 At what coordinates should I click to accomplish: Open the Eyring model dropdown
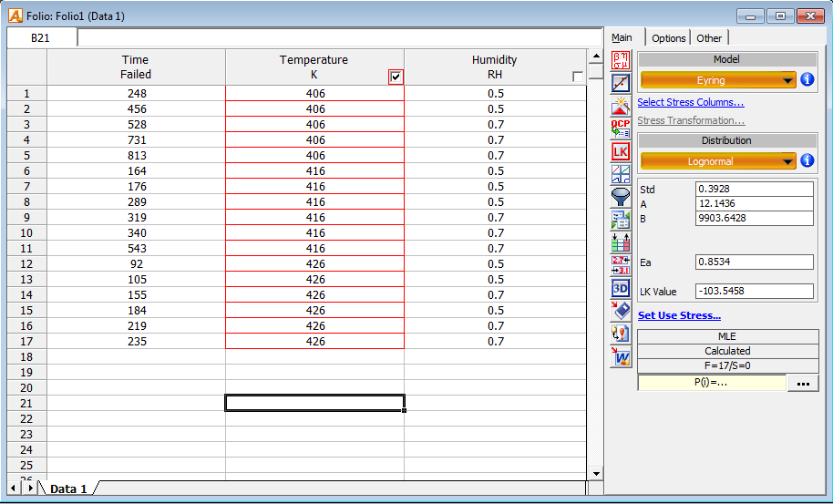718,80
